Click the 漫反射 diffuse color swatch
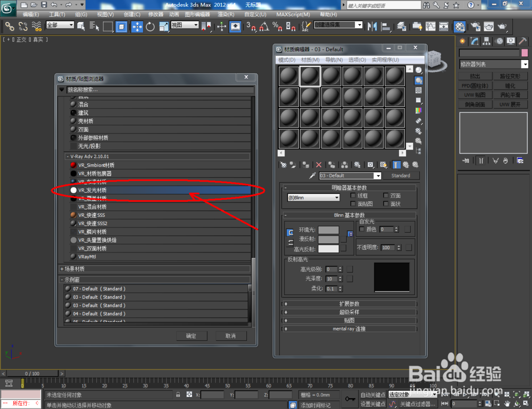The width and height of the screenshot is (532, 409). (328, 239)
